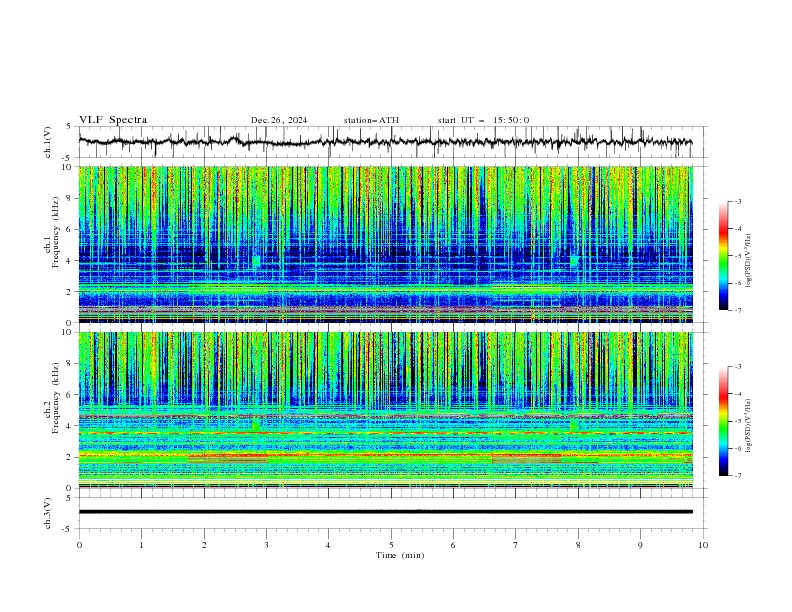Viewport: 792px width, 612px height.
Task: Click the 'start UT = 15:50:0' text
Action: pos(483,120)
